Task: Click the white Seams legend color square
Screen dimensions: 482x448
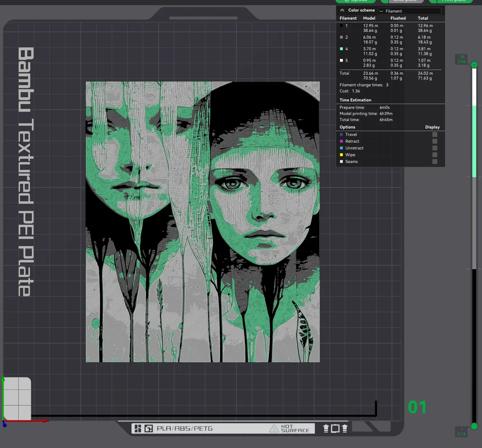Action: pyautogui.click(x=341, y=162)
